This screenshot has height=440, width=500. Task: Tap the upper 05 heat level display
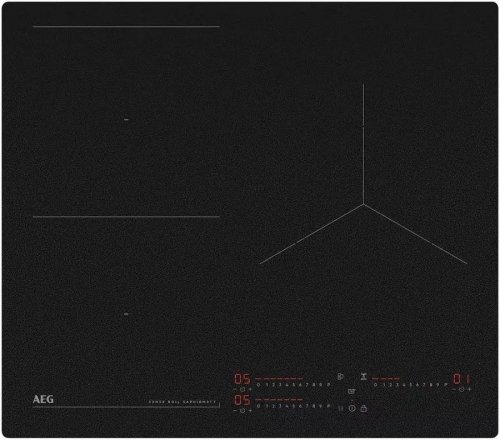pyautogui.click(x=242, y=379)
